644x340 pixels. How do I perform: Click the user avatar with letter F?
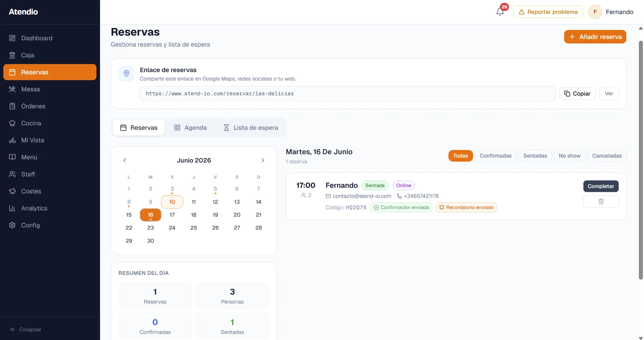[595, 12]
